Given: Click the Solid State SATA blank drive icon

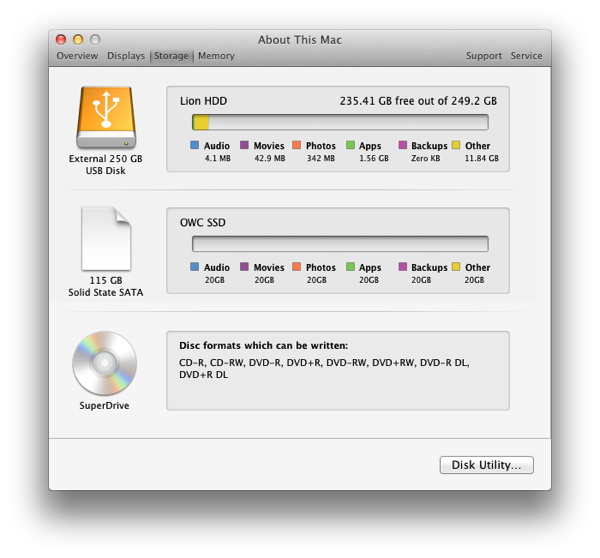Looking at the screenshot, I should click(106, 239).
